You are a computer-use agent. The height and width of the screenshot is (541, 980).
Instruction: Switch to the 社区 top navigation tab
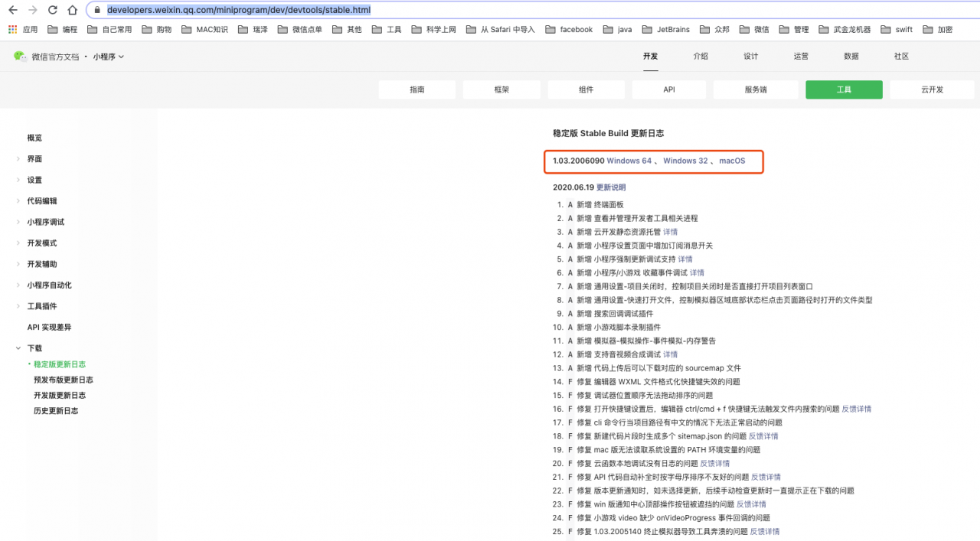[x=901, y=57]
